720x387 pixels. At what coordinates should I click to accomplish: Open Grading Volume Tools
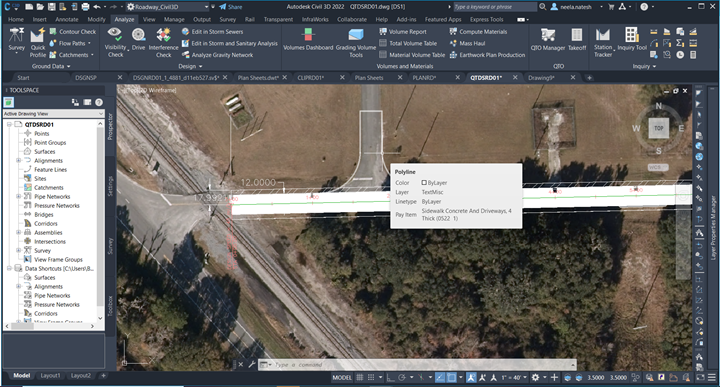(356, 42)
